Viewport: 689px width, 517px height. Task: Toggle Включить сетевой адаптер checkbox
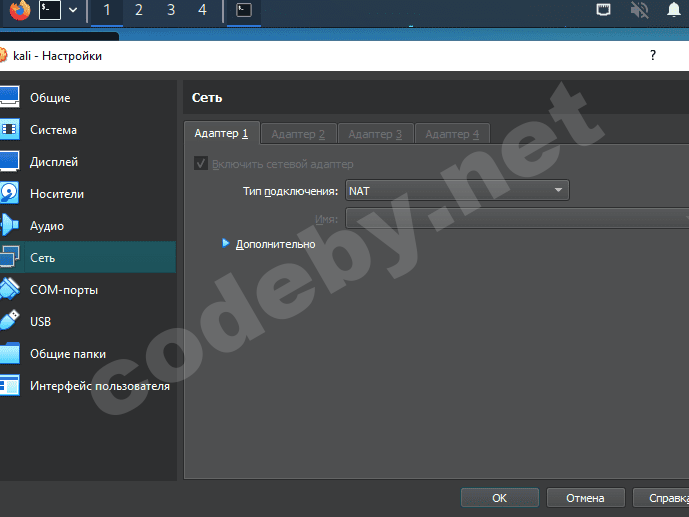201,164
